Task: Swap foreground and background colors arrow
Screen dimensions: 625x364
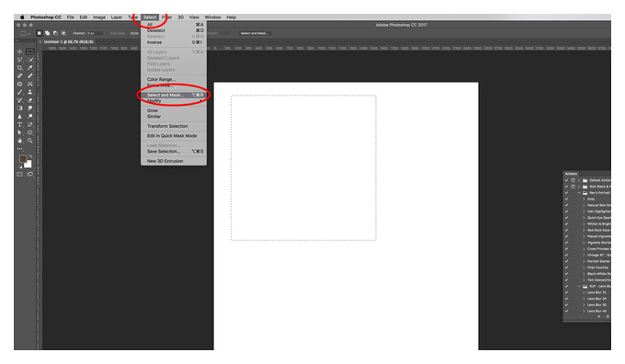Action: [x=30, y=156]
